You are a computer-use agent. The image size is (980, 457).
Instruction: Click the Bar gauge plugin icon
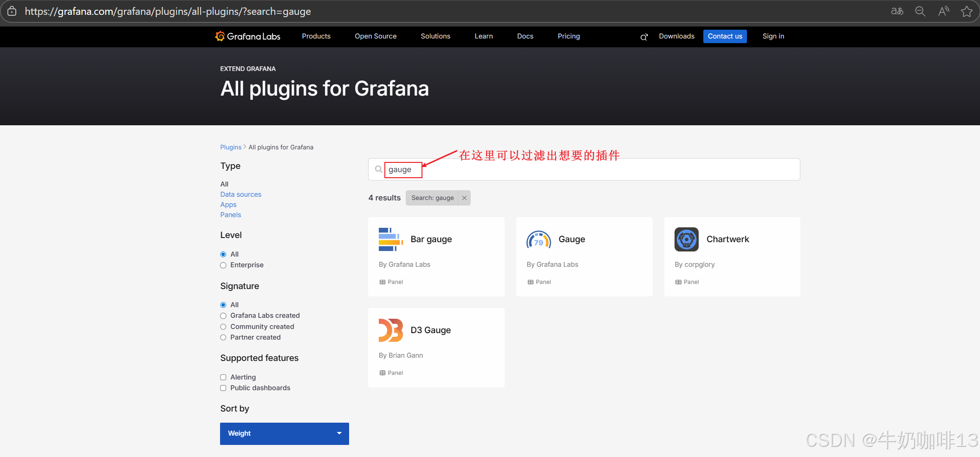click(390, 239)
